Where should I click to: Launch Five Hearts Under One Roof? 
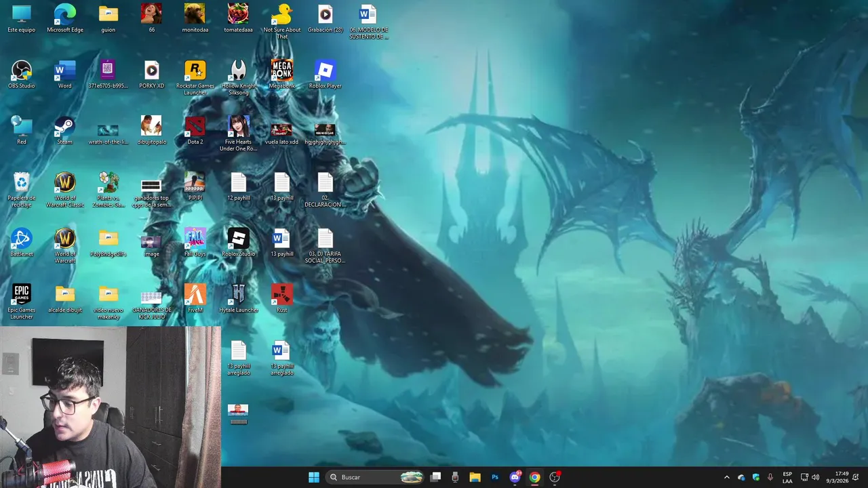(x=238, y=134)
